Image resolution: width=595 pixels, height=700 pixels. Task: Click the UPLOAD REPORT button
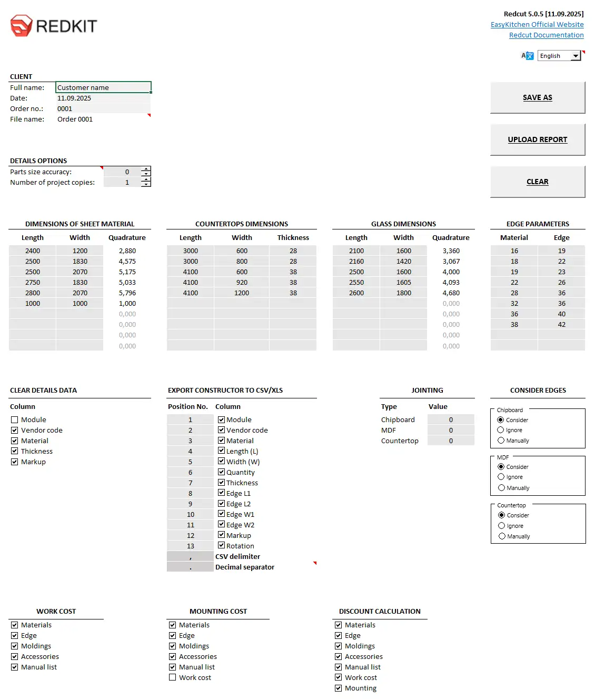coord(537,139)
